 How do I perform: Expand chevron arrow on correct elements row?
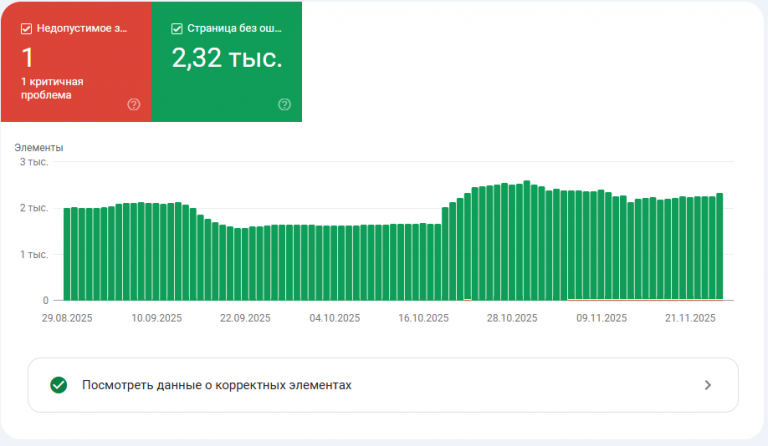[x=708, y=385]
